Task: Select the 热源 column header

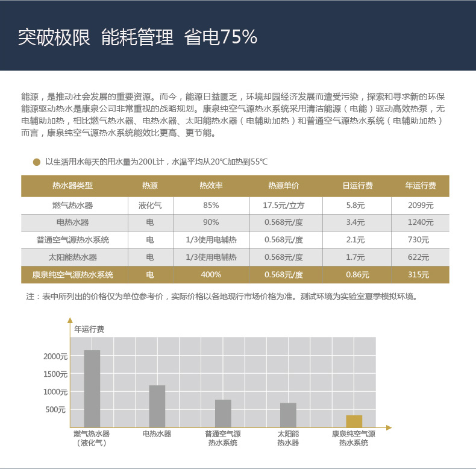Action: pyautogui.click(x=150, y=186)
